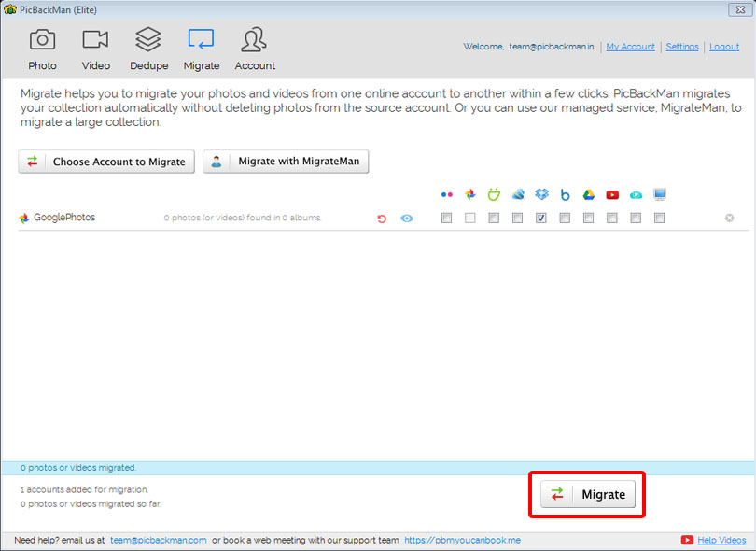Click the SmugMug destination icon
This screenshot has width=756, height=551.
click(x=494, y=194)
